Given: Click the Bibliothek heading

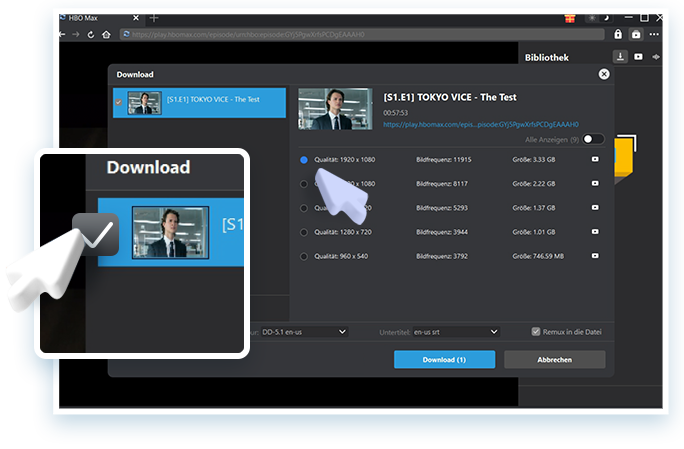Looking at the screenshot, I should point(547,58).
